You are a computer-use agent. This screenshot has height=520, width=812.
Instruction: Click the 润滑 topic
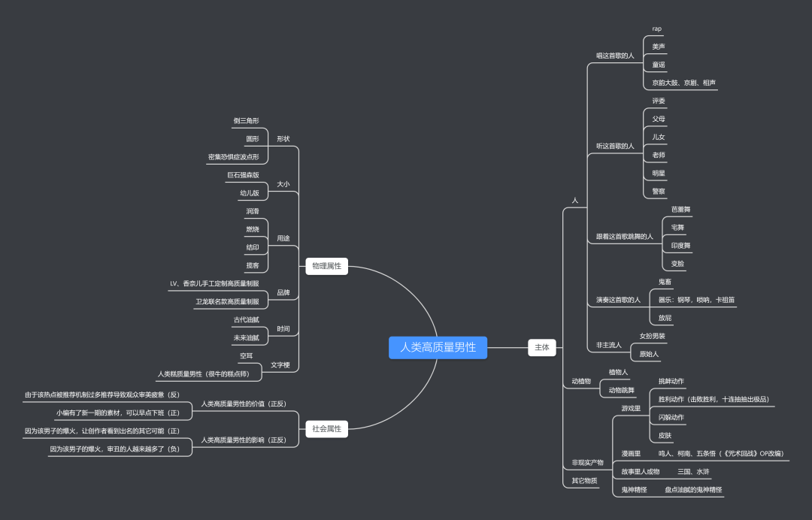[252, 211]
